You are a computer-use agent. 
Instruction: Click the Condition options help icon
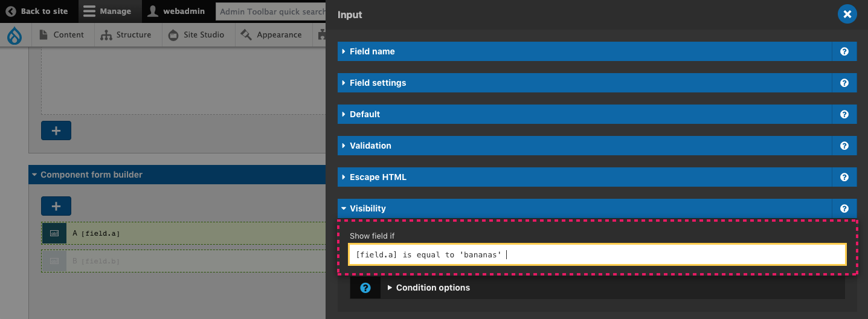[x=365, y=288]
